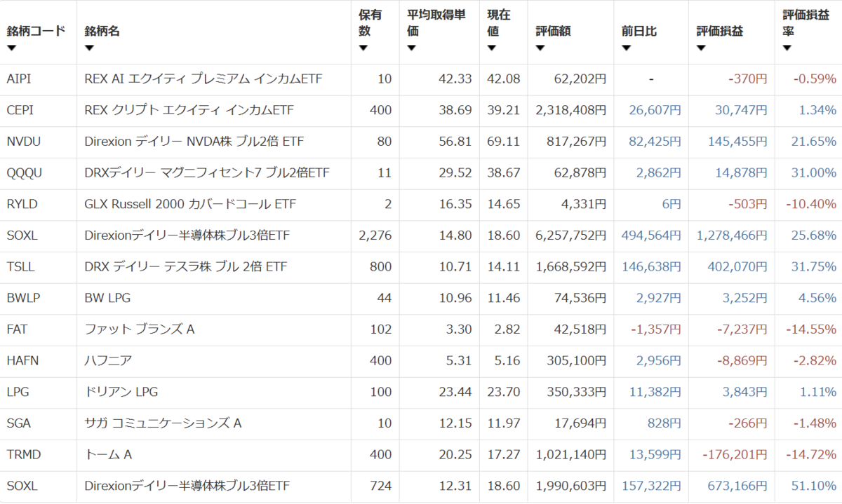Click the valuation 6,257,752円
This screenshot has width=842, height=504.
571,236
